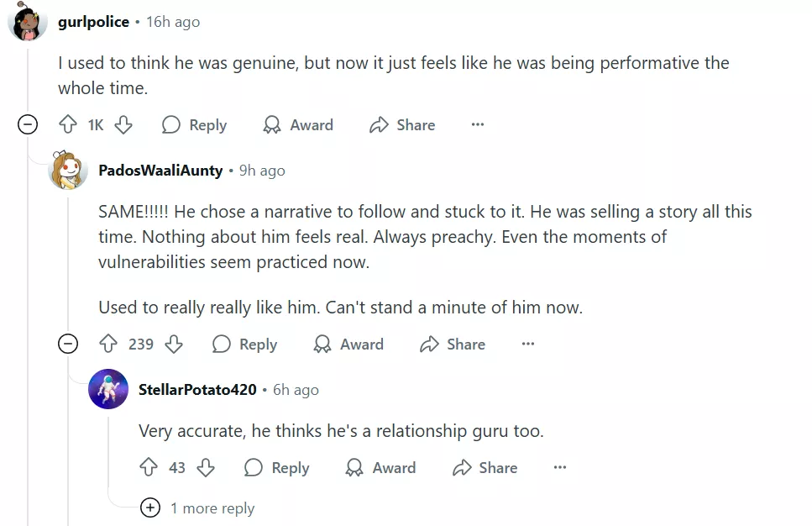Image resolution: width=812 pixels, height=526 pixels.
Task: Open more options on gurlpolice's comment
Action: point(478,125)
